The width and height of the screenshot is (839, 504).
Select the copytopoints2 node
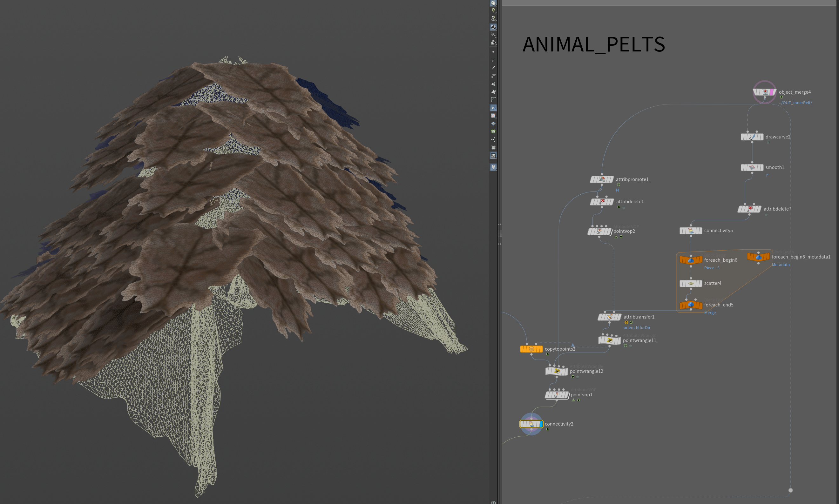click(531, 349)
